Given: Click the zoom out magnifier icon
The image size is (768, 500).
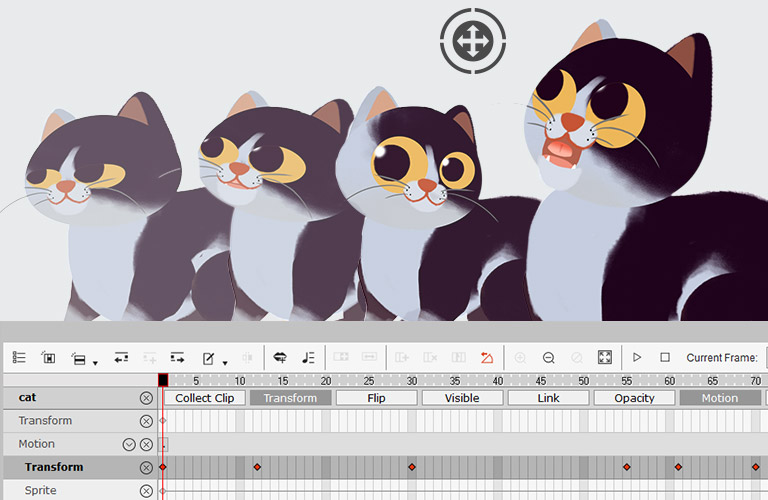Looking at the screenshot, I should 548,357.
